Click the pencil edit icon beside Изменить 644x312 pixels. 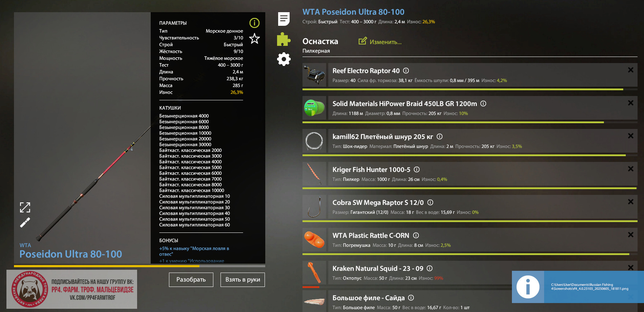363,41
